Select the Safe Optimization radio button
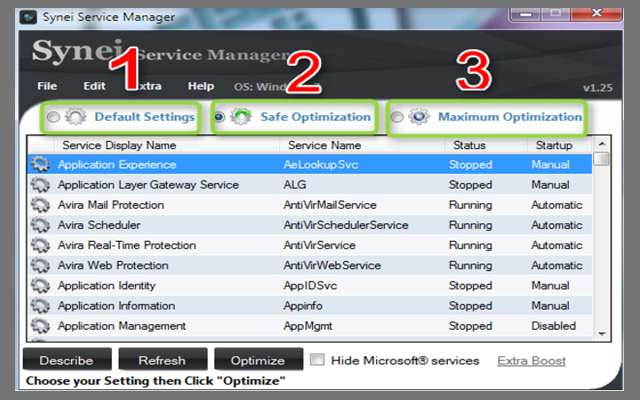 [219, 117]
